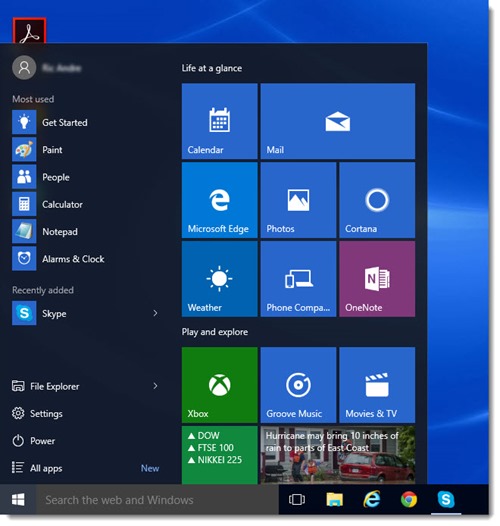The width and height of the screenshot is (500, 526).
Task: Click the Most used heading
Action: point(33,99)
